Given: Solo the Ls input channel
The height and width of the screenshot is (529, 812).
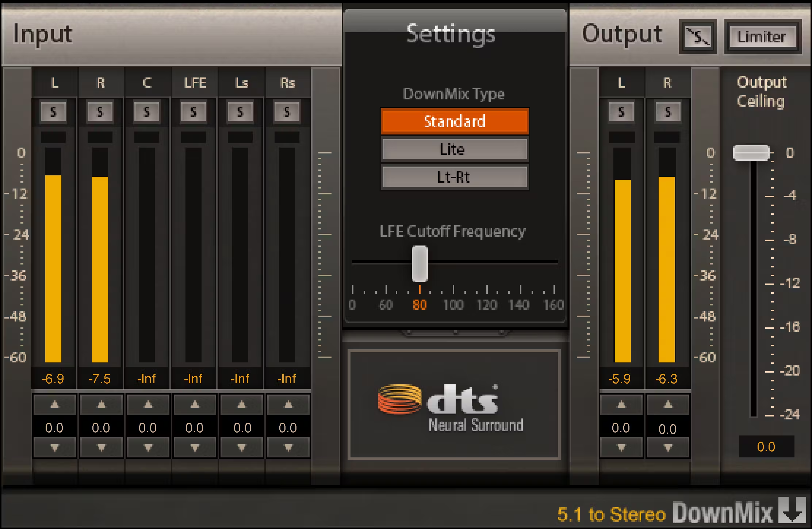Looking at the screenshot, I should click(241, 112).
